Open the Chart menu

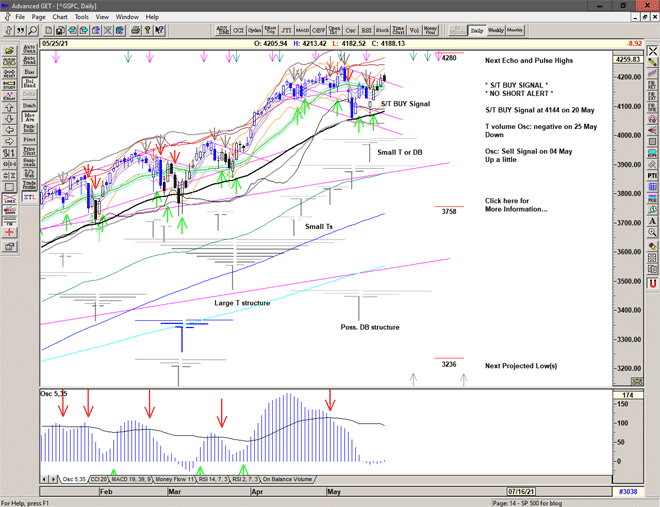click(60, 17)
